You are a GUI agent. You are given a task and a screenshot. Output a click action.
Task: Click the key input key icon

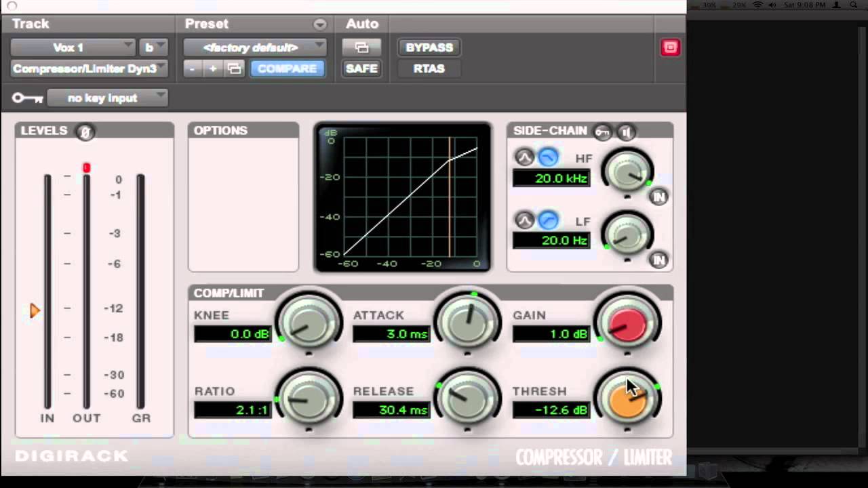tap(28, 98)
